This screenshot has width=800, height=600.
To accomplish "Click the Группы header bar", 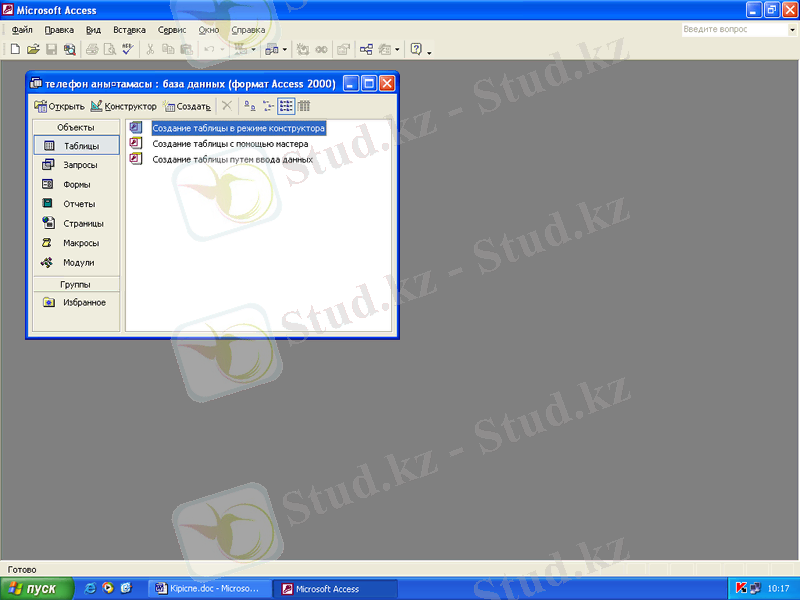I will (x=76, y=284).
